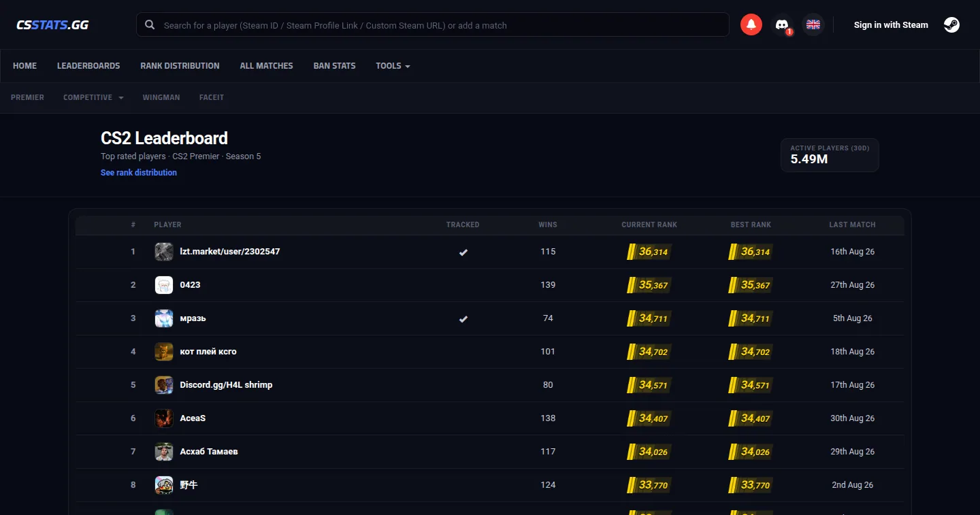Image resolution: width=980 pixels, height=515 pixels.
Task: Open the Leaderboards menu item
Action: pyautogui.click(x=88, y=66)
